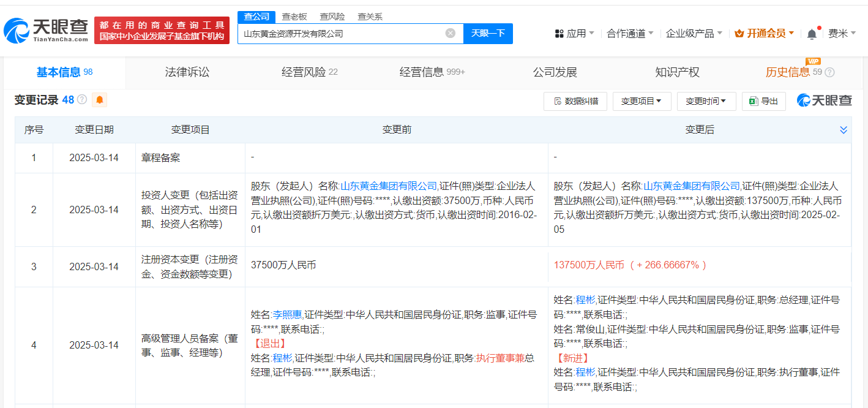Click 执行董事兼 highlighted text
The height and width of the screenshot is (408, 868).
[x=500, y=358]
